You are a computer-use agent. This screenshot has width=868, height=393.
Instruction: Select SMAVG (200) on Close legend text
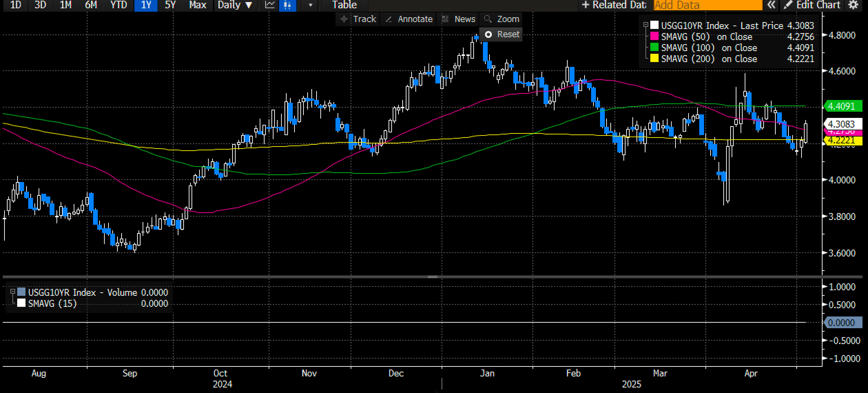point(709,59)
